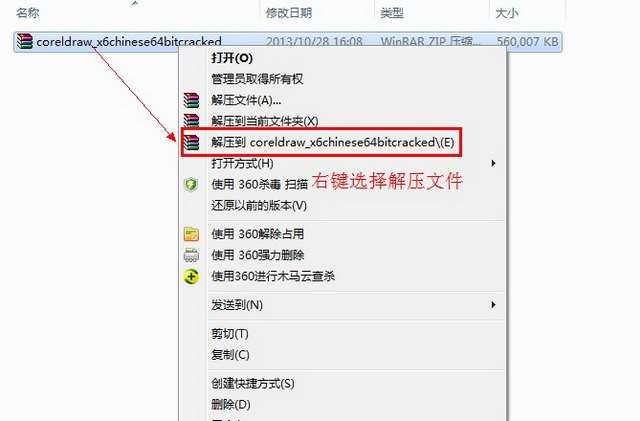This screenshot has height=421, width=640.
Task: Select 复制(C) menu entry
Action: tap(230, 354)
